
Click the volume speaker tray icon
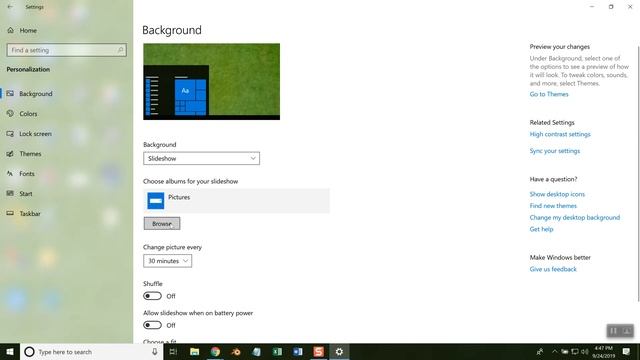[584, 352]
